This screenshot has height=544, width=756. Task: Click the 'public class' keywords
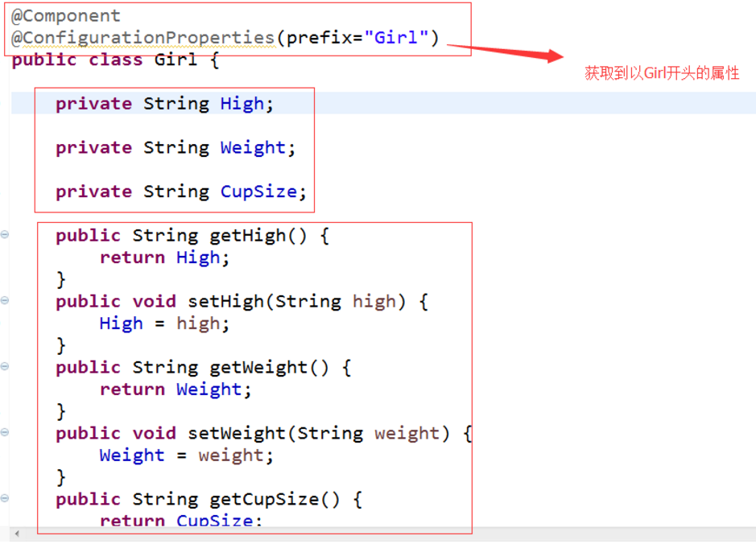coord(77,60)
